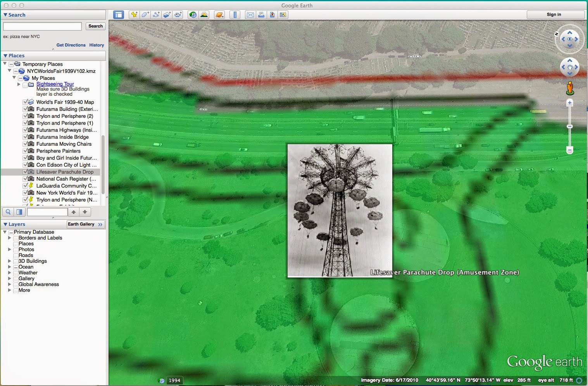View in Google Maps toolbar icon
This screenshot has height=386, width=588.
tap(283, 15)
